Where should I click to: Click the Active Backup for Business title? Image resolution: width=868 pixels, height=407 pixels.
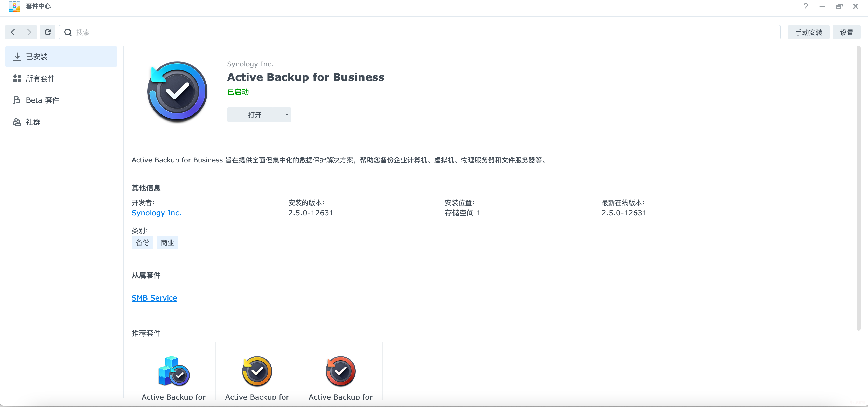pos(305,77)
